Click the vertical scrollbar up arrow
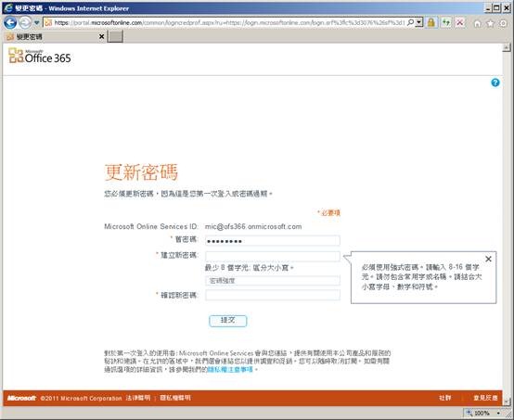 click(x=507, y=48)
